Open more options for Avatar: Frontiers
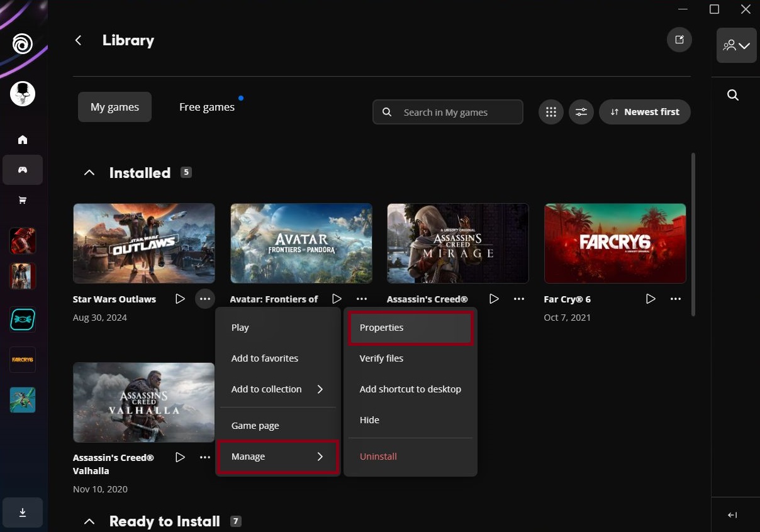This screenshot has width=760, height=532. (362, 299)
